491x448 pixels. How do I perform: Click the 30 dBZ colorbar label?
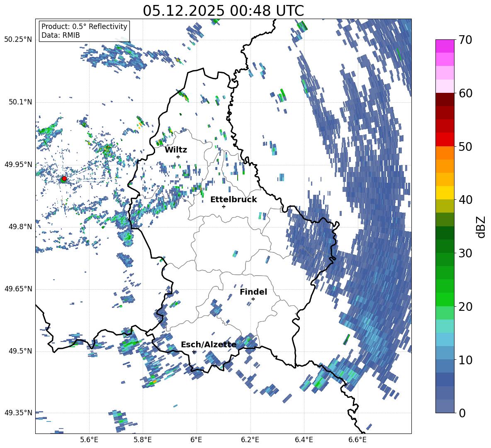(465, 253)
